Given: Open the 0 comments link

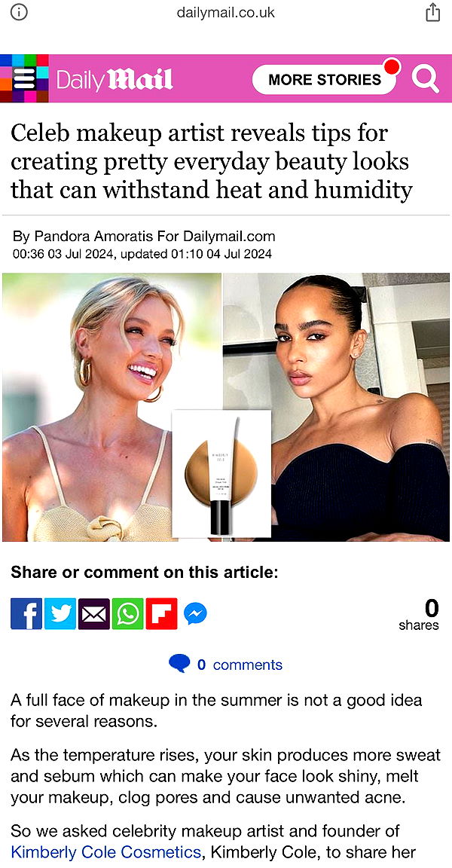Looking at the screenshot, I should tap(240, 665).
